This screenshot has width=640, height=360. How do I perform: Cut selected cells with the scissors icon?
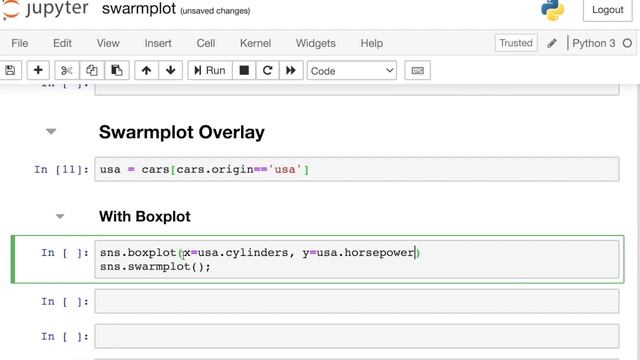click(67, 71)
